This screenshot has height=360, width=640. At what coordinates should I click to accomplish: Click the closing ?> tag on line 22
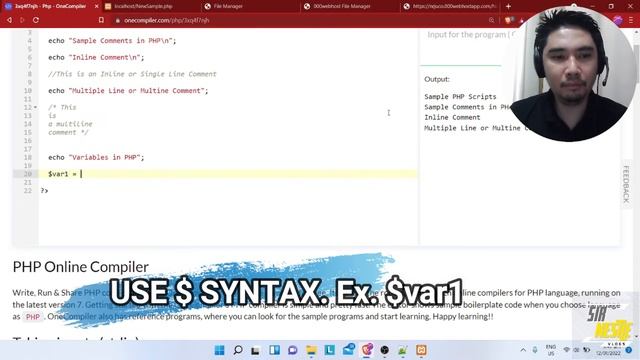point(44,191)
